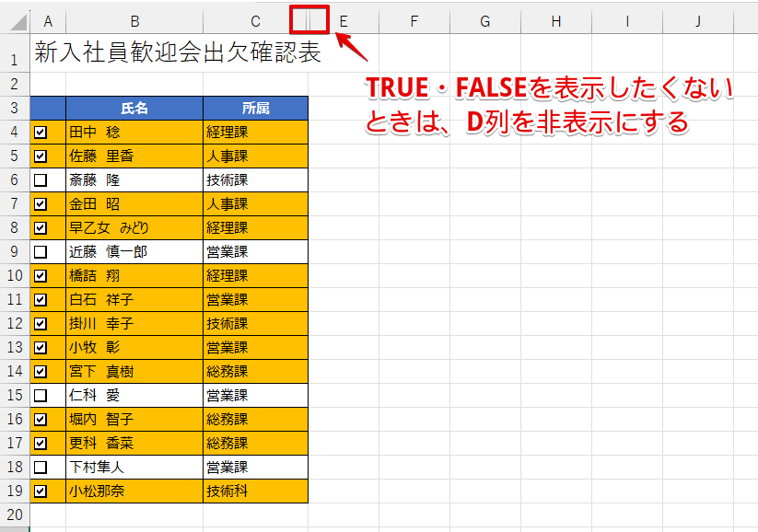Screen dimensions: 758x532
Task: Select column F header
Action: 414,22
